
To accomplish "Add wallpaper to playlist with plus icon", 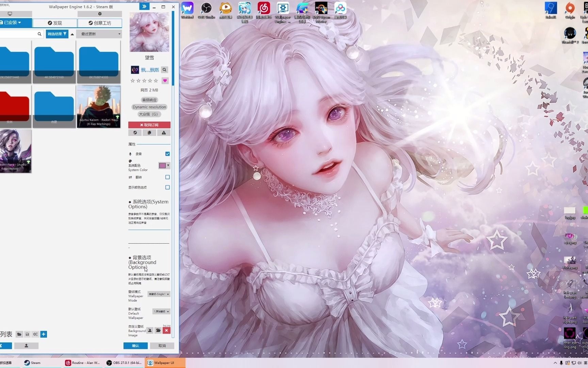I will pyautogui.click(x=44, y=335).
